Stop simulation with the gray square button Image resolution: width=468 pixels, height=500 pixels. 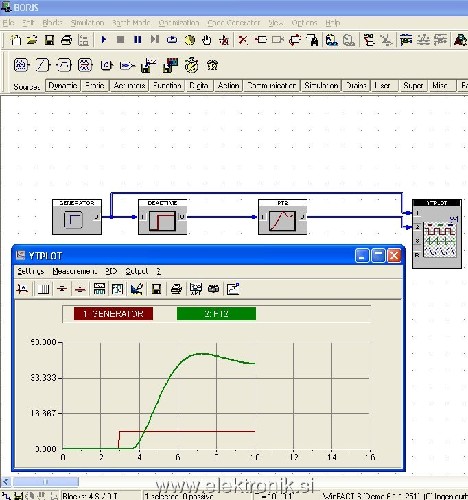(x=120, y=40)
